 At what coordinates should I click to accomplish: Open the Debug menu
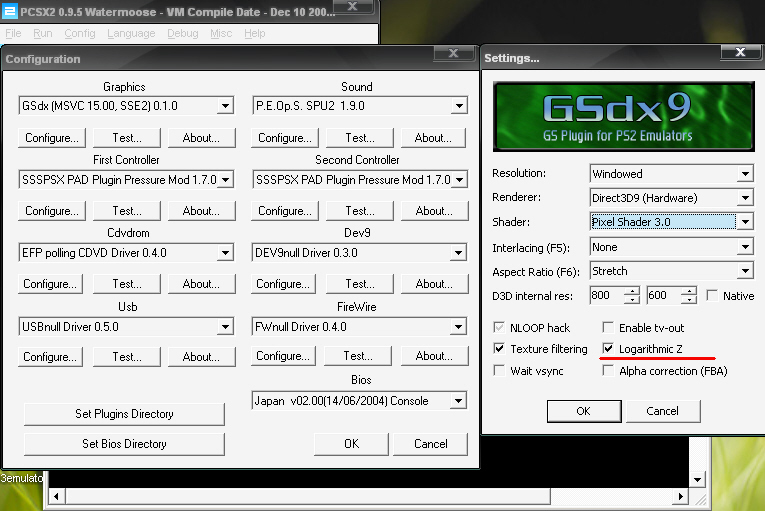point(182,33)
